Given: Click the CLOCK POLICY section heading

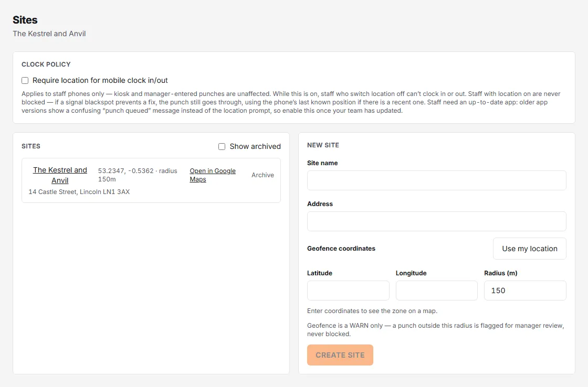Looking at the screenshot, I should coord(46,64).
